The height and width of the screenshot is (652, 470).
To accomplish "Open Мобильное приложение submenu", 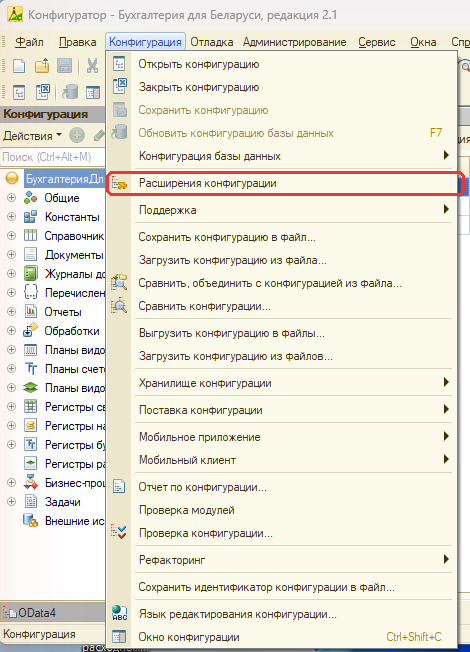I will pos(282,437).
